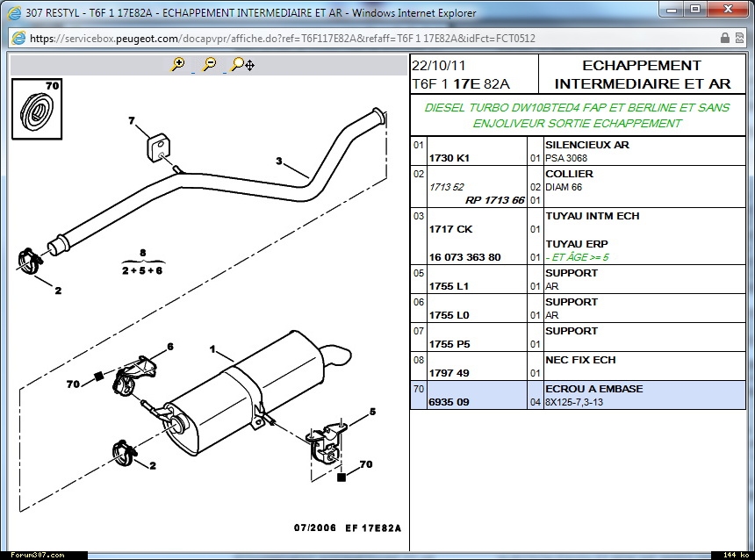Click the 22/10/11 date text
This screenshot has width=755, height=560.
[439, 66]
